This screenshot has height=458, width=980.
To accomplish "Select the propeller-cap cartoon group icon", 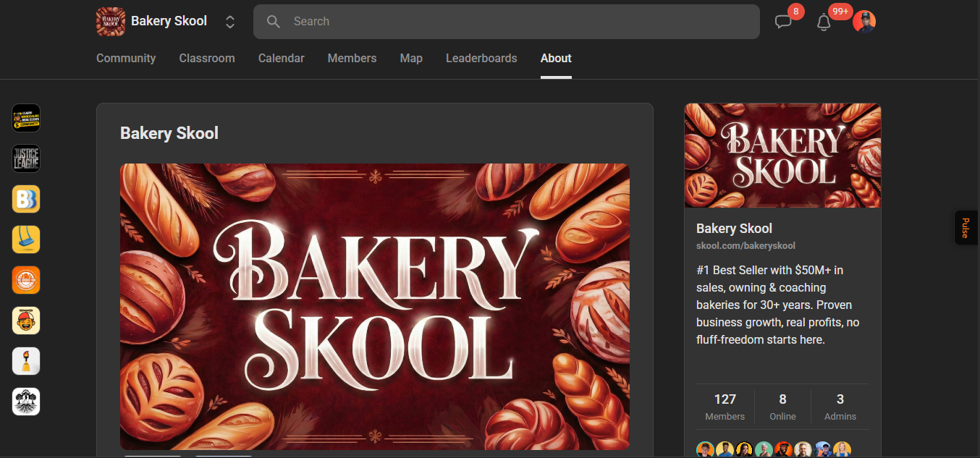I will pyautogui.click(x=26, y=321).
